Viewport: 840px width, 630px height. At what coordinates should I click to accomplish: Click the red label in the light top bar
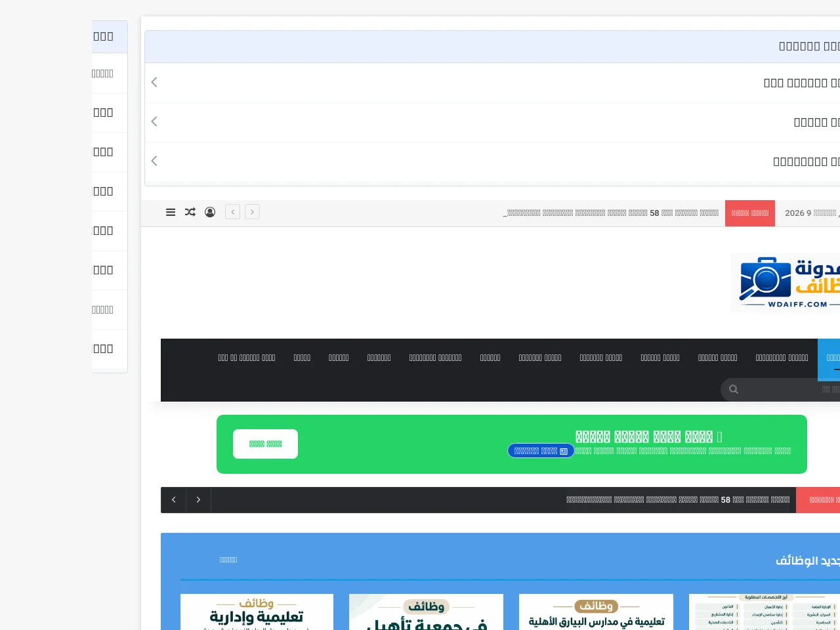coord(750,213)
